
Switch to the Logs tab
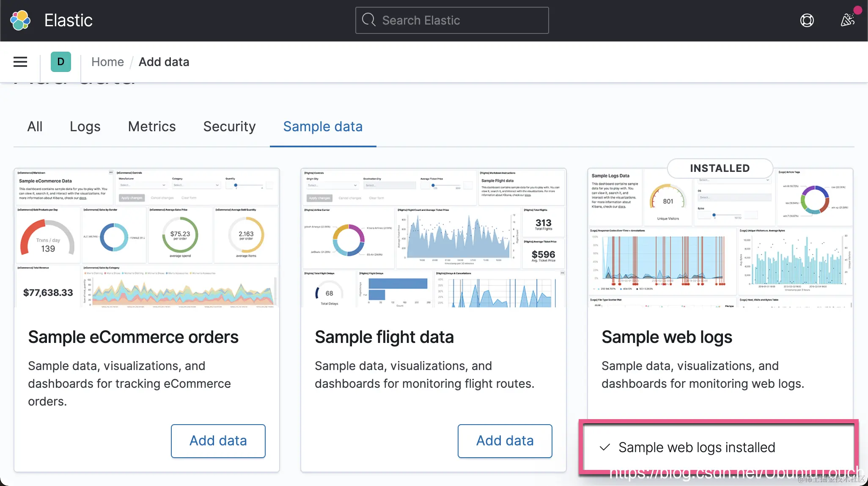85,127
